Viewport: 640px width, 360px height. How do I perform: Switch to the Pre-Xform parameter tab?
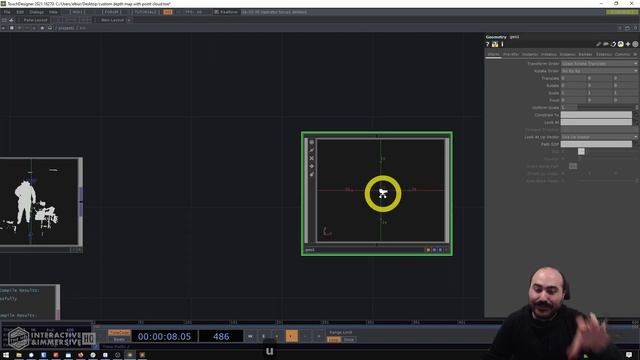[x=511, y=54]
